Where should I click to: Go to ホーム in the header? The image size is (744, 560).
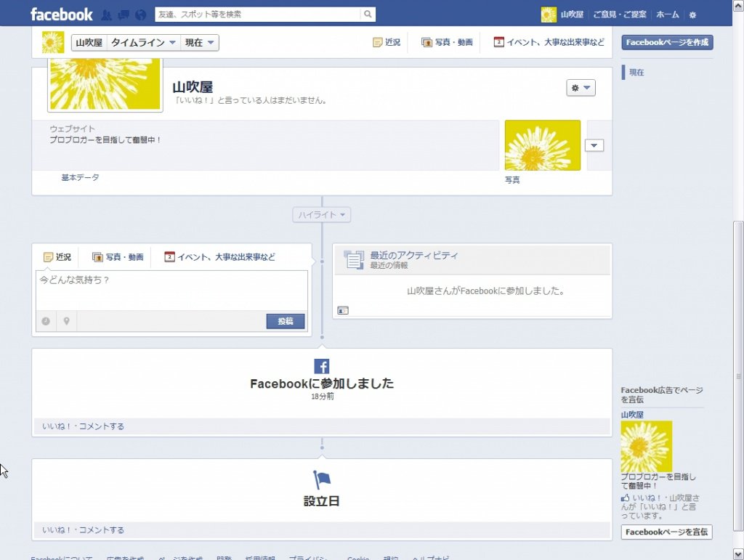(668, 15)
